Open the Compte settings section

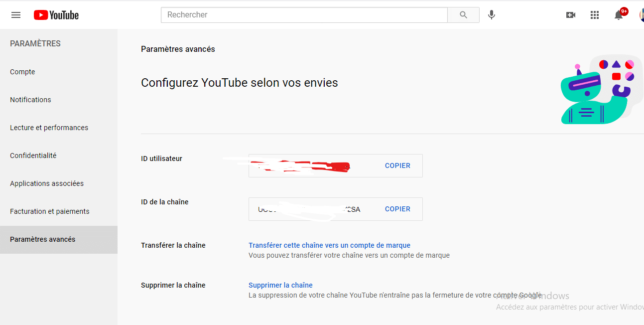tap(59, 72)
